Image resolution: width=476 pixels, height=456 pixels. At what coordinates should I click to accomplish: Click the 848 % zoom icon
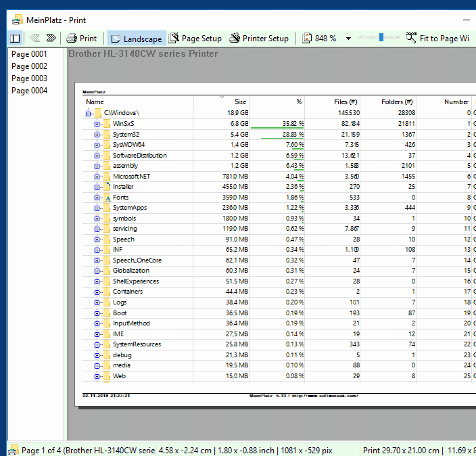click(x=307, y=39)
